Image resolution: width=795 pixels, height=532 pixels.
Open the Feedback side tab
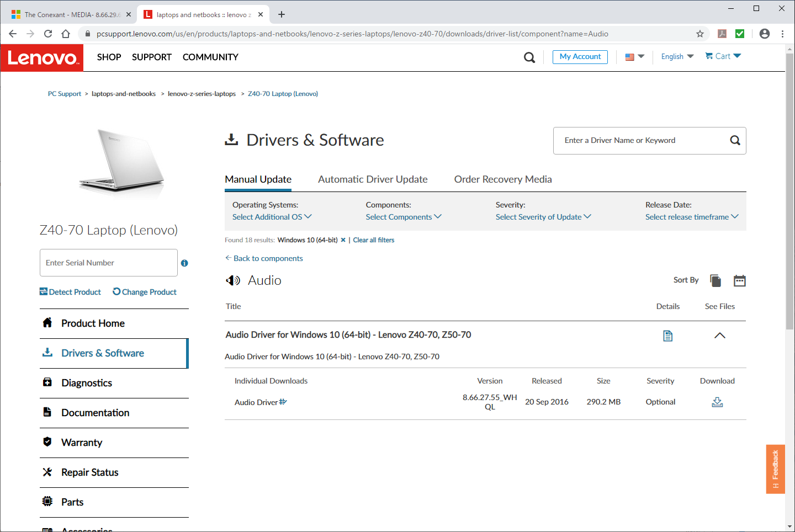tap(775, 469)
